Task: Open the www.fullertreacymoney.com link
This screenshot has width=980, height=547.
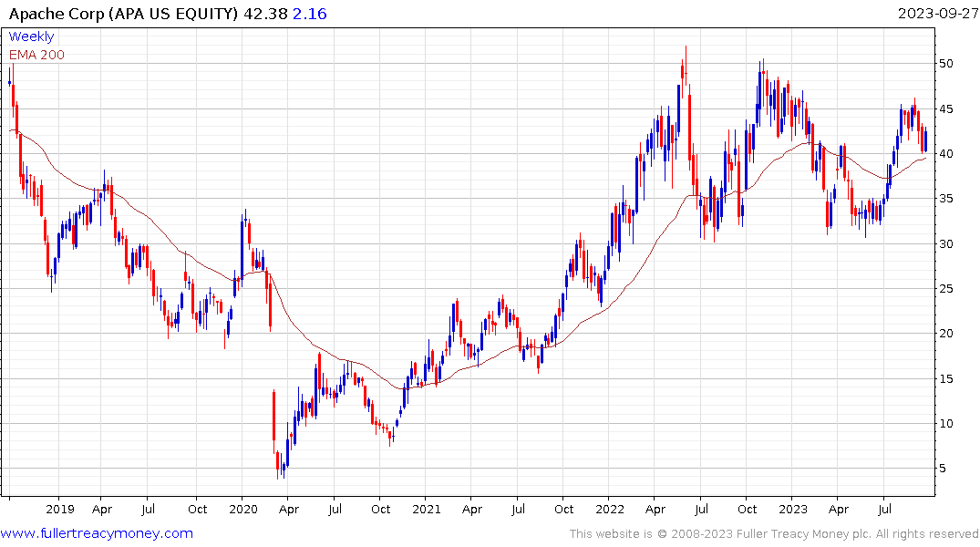Action: [97, 533]
